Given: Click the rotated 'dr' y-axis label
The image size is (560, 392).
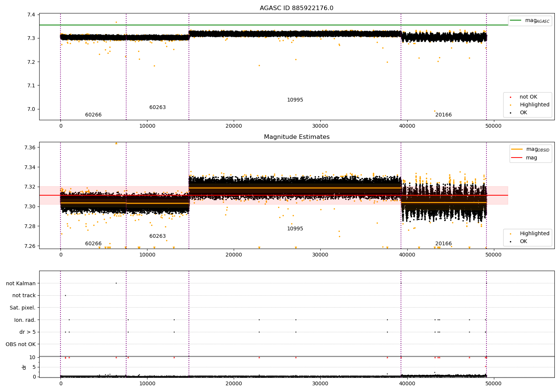Looking at the screenshot, I should 24,367.
